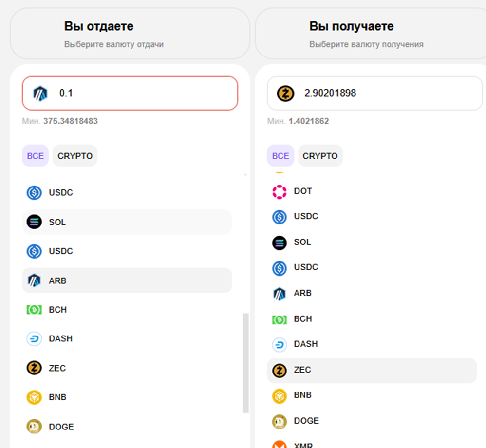Click the Dogecoin icon in the give list
Image resolution: width=486 pixels, height=448 pixels.
coord(34,427)
